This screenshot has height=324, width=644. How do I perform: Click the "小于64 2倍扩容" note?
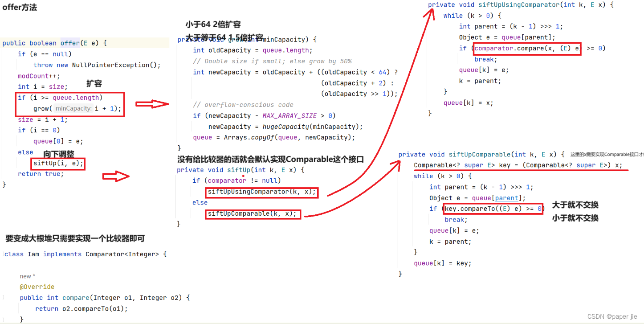(x=213, y=25)
